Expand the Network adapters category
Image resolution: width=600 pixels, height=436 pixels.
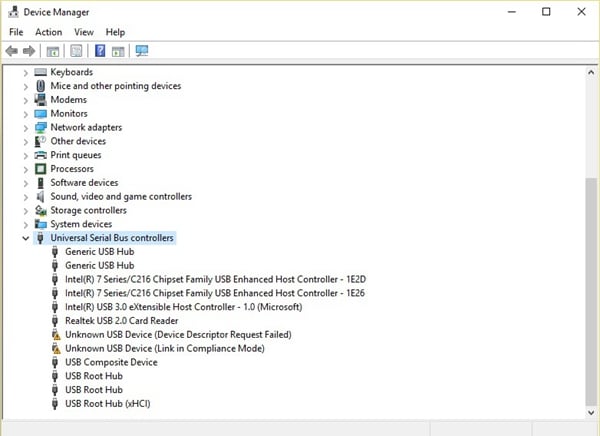tap(26, 127)
